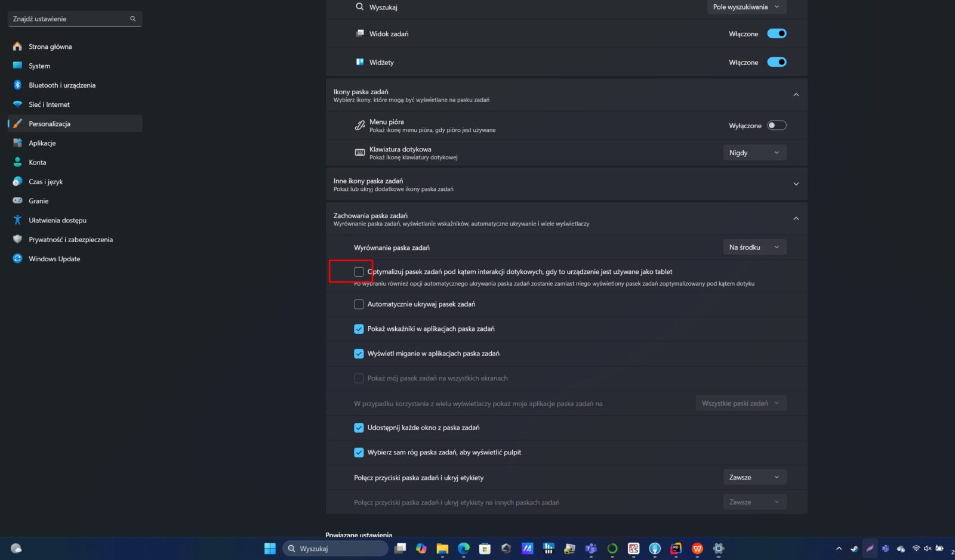Open Klawiatura dotykowa Nigdy dropdown
955x560 pixels.
point(754,153)
